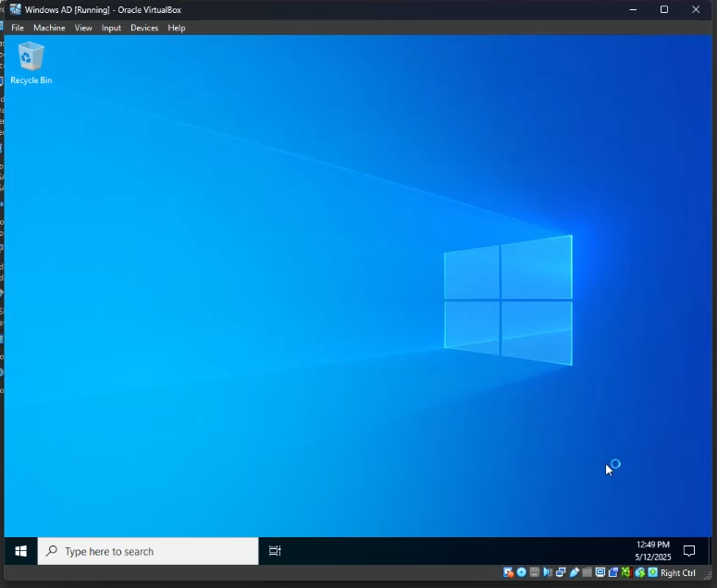This screenshot has width=717, height=588.
Task: Maximize the VirtualBox window
Action: pos(664,9)
